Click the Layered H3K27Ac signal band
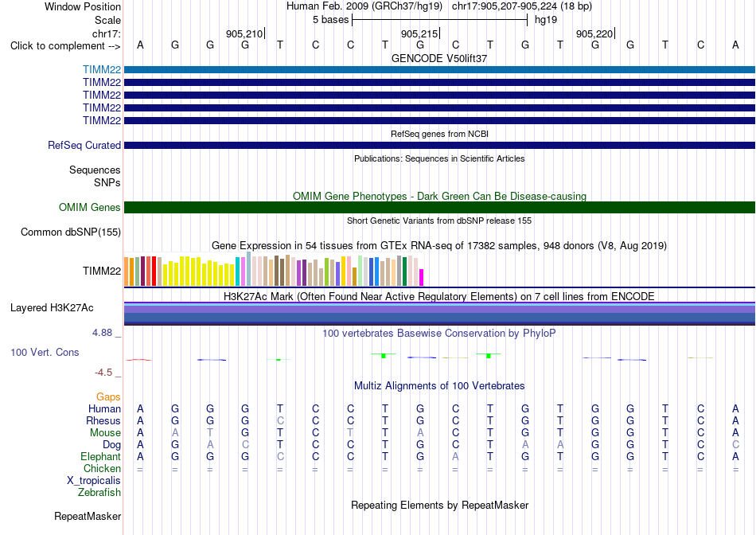The height and width of the screenshot is (535, 756). pos(439,314)
